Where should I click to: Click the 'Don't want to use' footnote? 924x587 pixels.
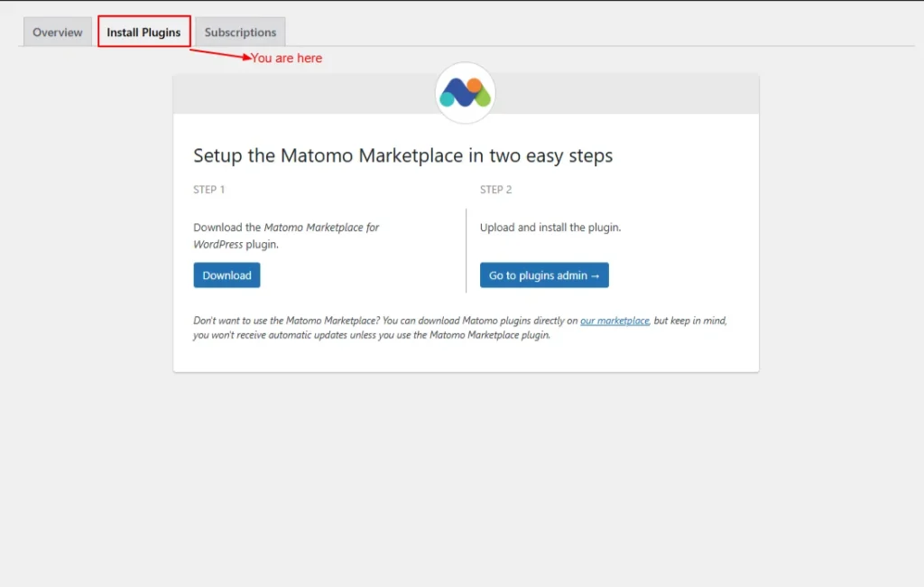[271, 321]
